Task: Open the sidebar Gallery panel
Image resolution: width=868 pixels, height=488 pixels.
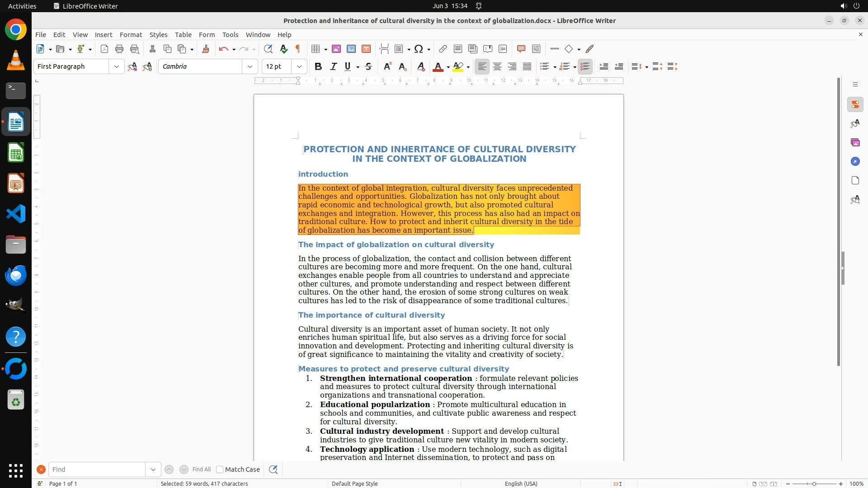Action: point(855,143)
